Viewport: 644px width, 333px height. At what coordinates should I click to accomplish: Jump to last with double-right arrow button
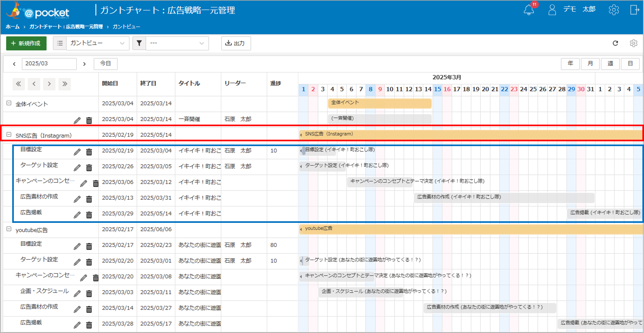(x=65, y=84)
